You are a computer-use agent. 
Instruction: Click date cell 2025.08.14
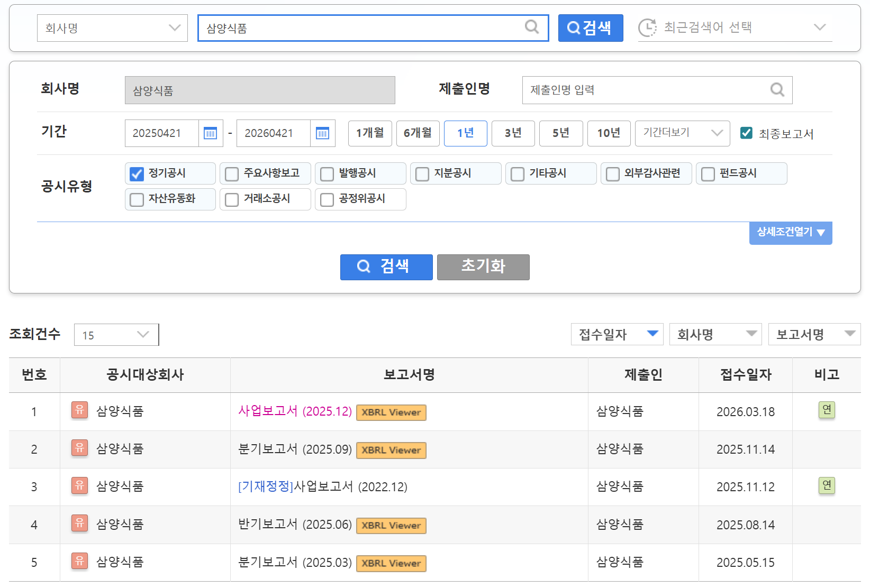[745, 525]
